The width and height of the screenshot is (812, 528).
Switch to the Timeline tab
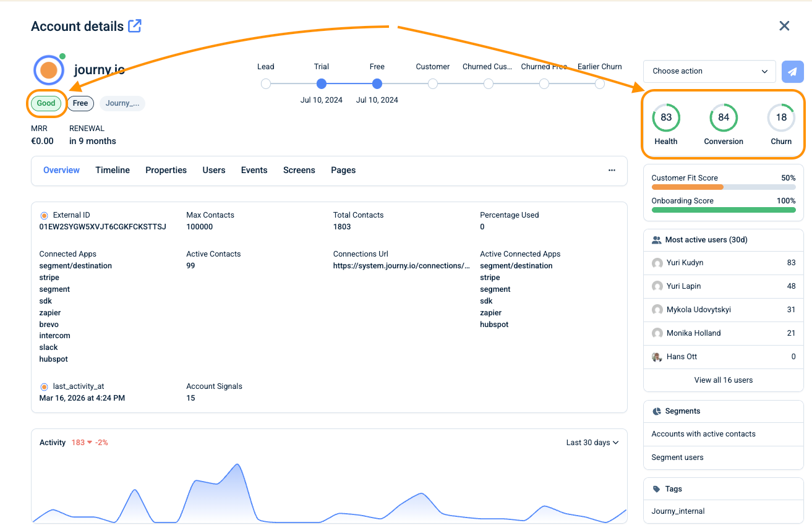tap(113, 170)
